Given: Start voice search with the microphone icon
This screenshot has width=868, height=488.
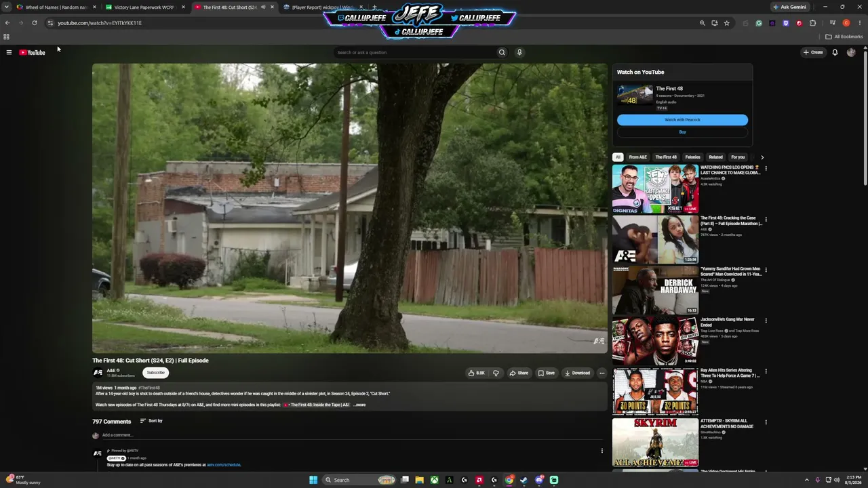Looking at the screenshot, I should pyautogui.click(x=519, y=52).
